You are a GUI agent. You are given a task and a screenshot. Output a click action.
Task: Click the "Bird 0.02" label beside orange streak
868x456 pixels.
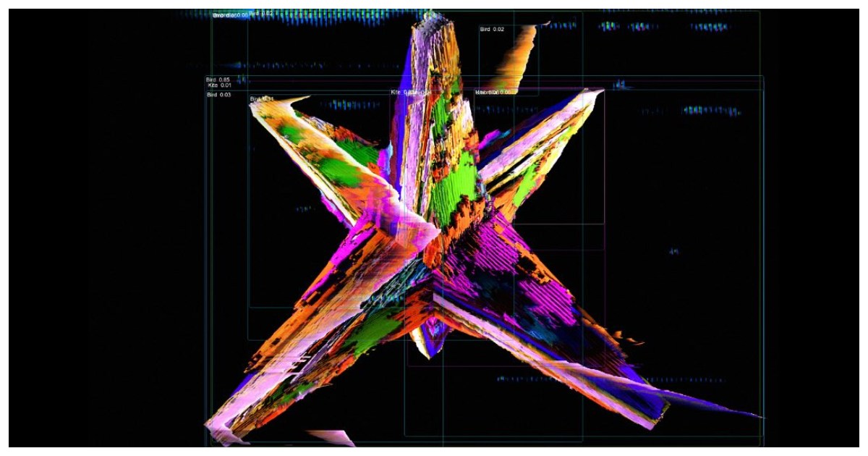pyautogui.click(x=492, y=29)
